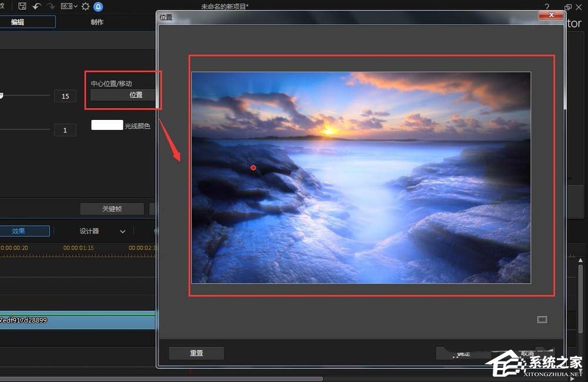Click the 重置 button in the dialog
Screen dimensions: 588x382
click(x=196, y=353)
